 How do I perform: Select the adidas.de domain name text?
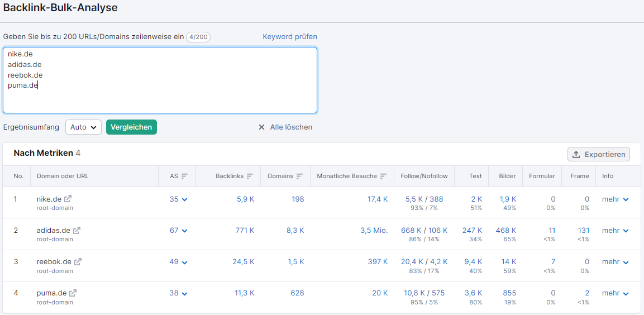click(54, 231)
